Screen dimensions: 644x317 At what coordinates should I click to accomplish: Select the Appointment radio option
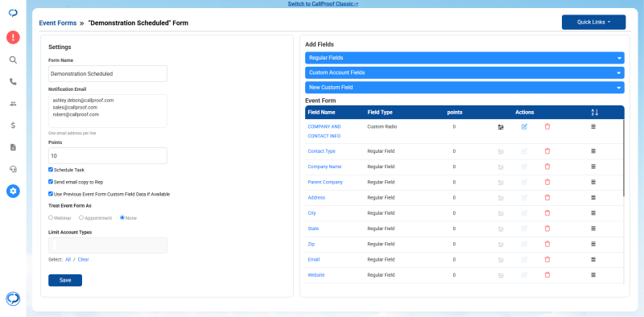point(81,217)
